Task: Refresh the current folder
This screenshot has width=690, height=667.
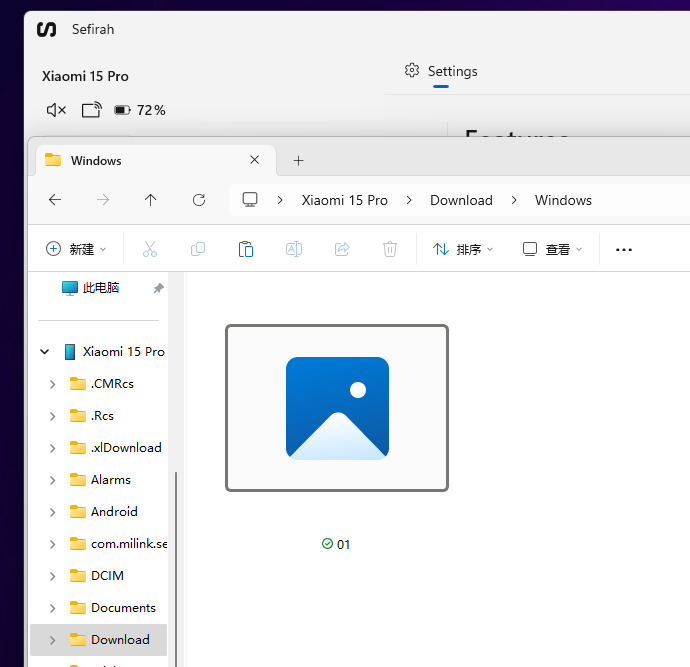Action: click(199, 200)
